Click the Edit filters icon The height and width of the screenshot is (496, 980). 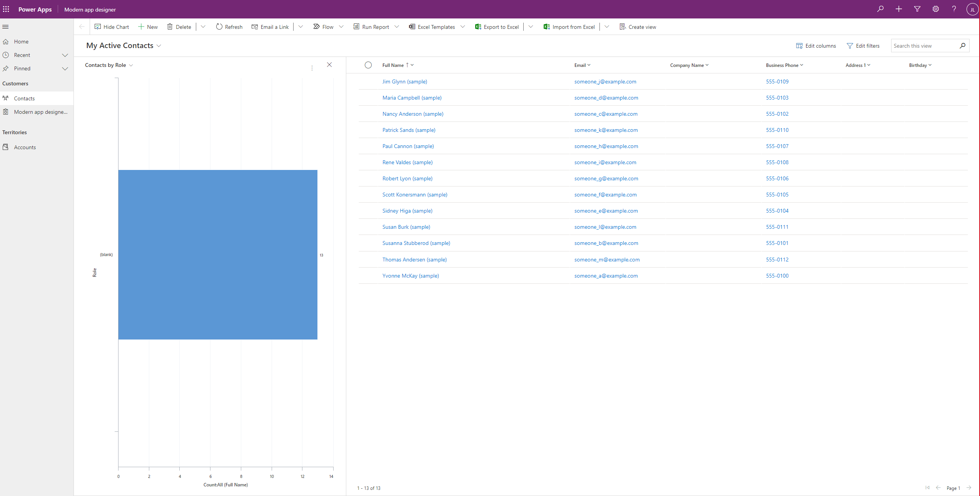848,45
